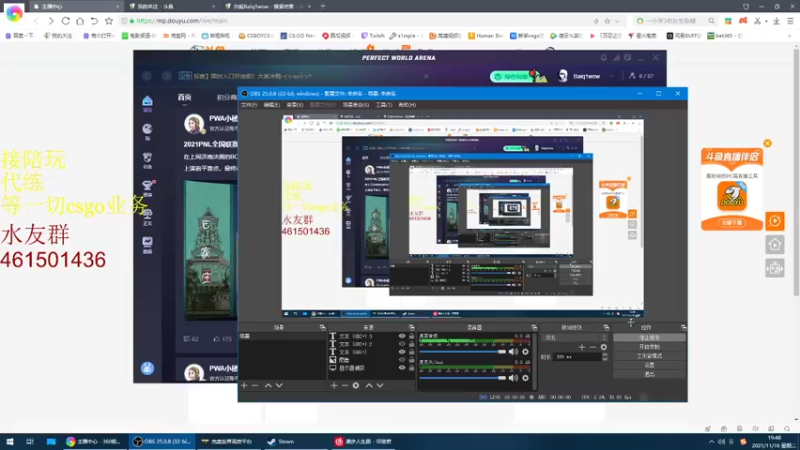Adjust transition duration stepper arrows
800x450 pixels.
[605, 357]
